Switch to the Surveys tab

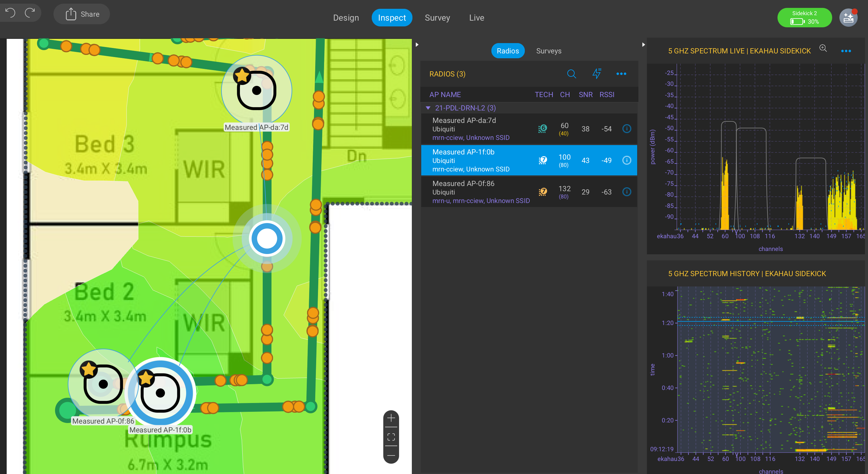tap(548, 51)
